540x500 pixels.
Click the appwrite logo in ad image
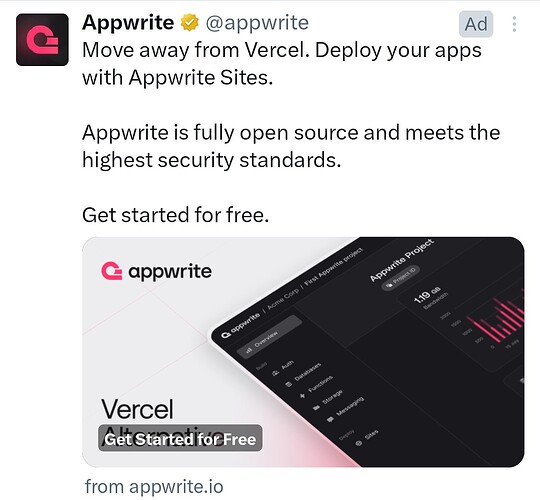(x=156, y=271)
